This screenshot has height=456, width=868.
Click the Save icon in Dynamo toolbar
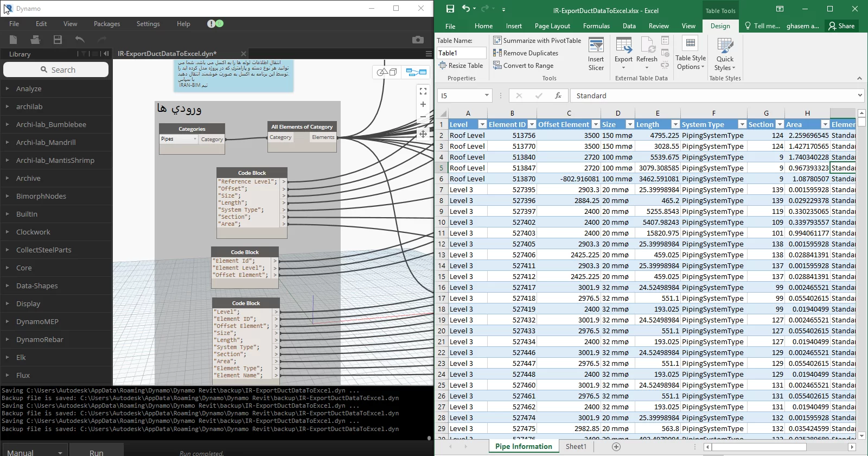(x=58, y=40)
